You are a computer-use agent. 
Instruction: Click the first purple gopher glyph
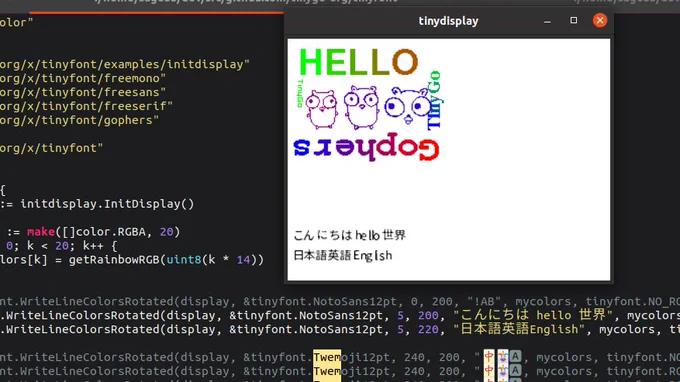321,109
